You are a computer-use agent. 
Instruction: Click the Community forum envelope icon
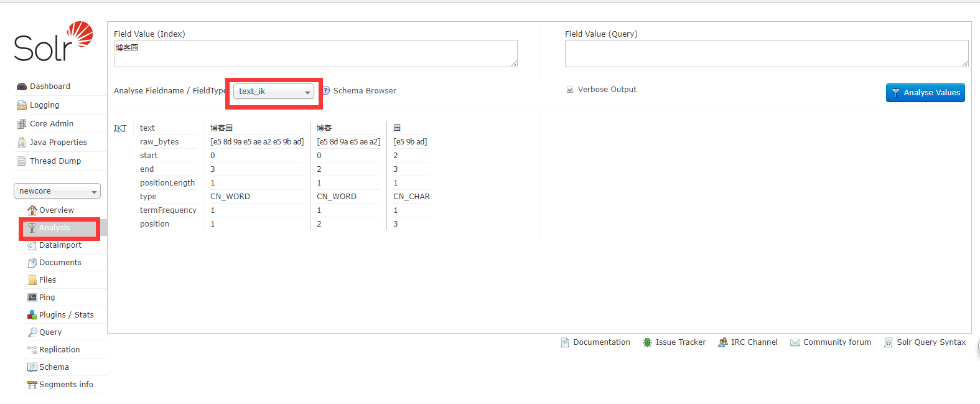pos(795,342)
